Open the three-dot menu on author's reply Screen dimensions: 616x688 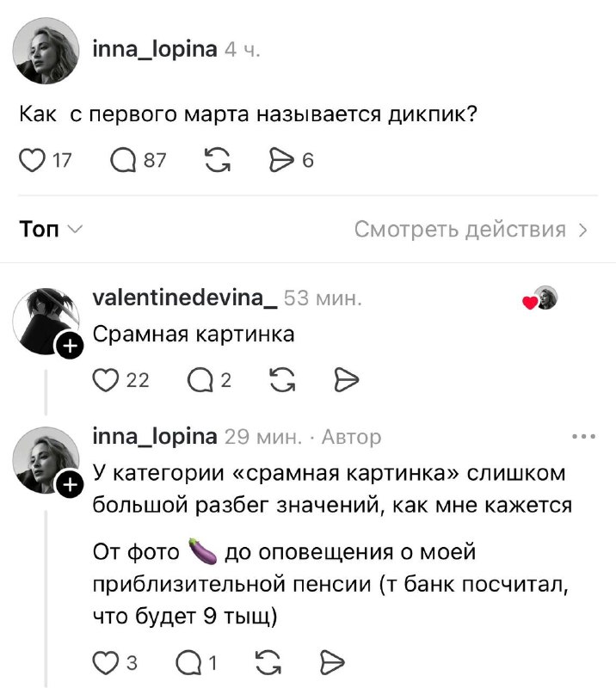[583, 438]
